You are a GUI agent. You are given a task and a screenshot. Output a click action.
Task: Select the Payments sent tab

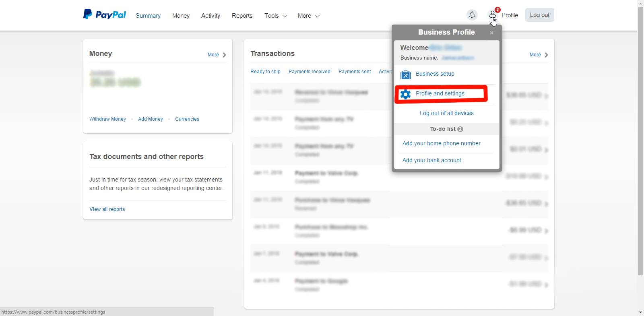click(x=355, y=72)
